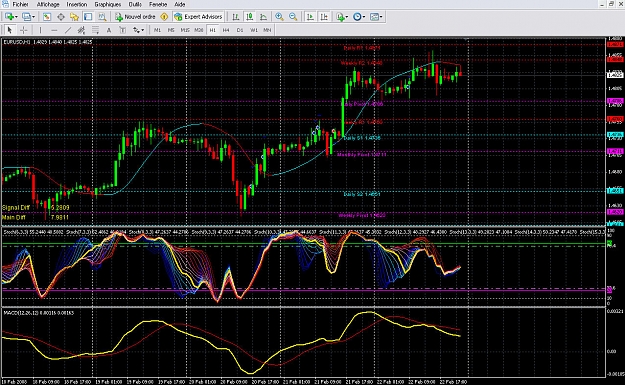Click the Expert Advisors button
This screenshot has height=385, width=625.
(x=199, y=17)
